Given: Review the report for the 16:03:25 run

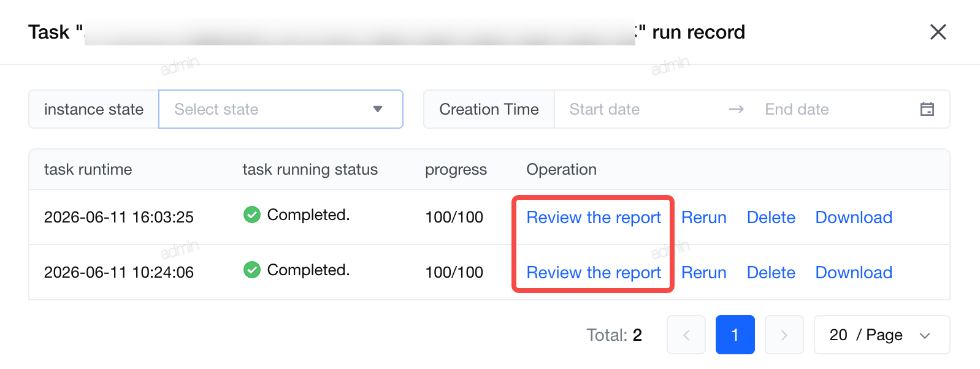Looking at the screenshot, I should tap(594, 218).
